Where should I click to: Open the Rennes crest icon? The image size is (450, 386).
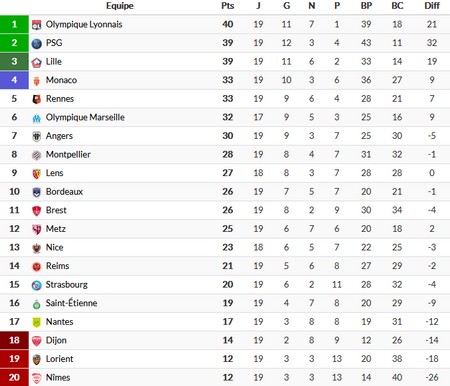click(x=37, y=99)
